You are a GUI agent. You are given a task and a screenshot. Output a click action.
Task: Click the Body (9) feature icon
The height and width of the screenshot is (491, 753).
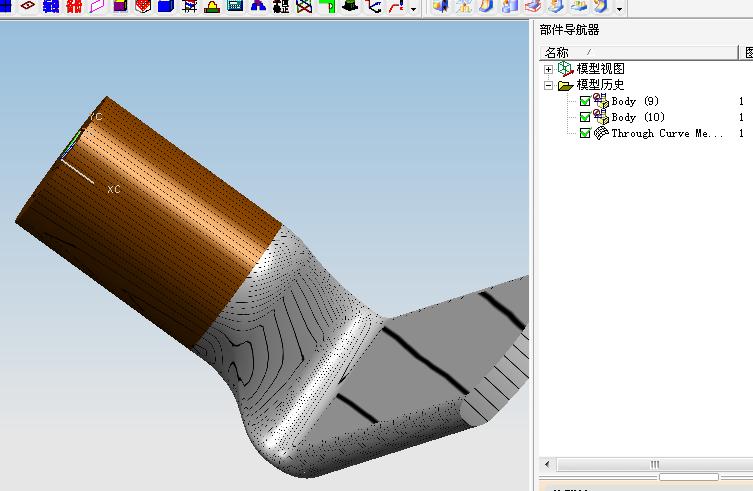point(601,101)
